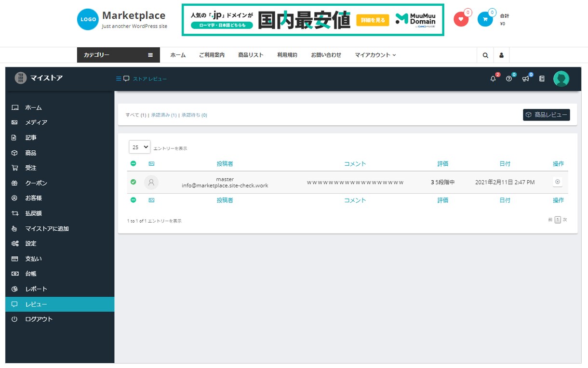Open the knowledgebase book icon
Image resolution: width=588 pixels, height=368 pixels.
542,79
